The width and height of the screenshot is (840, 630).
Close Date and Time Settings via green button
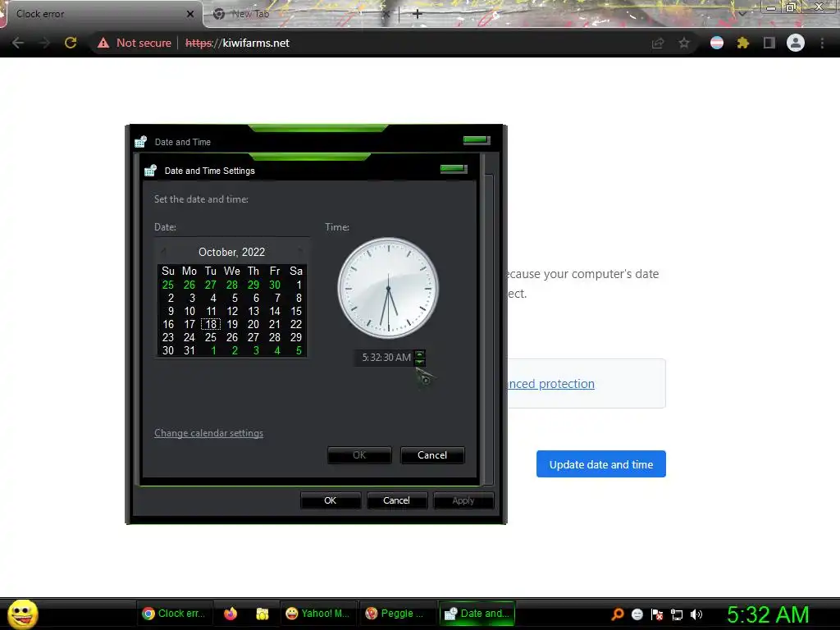pos(453,169)
